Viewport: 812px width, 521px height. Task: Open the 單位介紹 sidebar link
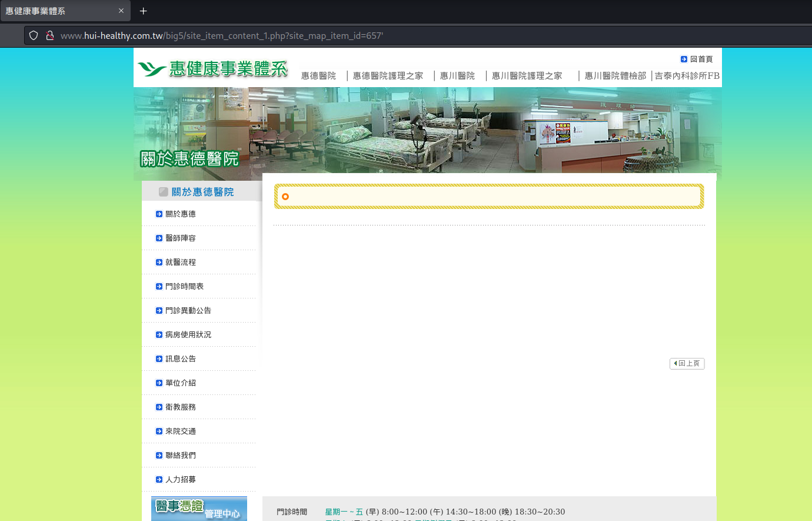181,383
